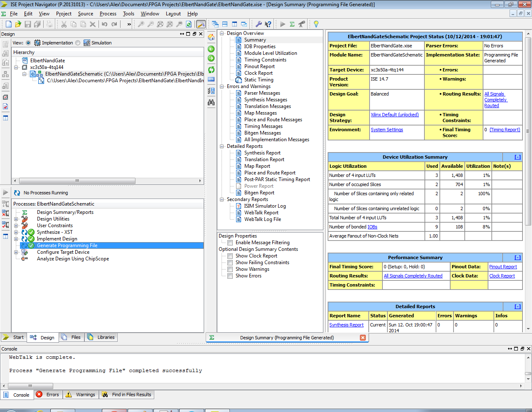Click the home icon in summary sidebar
Image resolution: width=532 pixels, height=412 pixels.
(211, 37)
